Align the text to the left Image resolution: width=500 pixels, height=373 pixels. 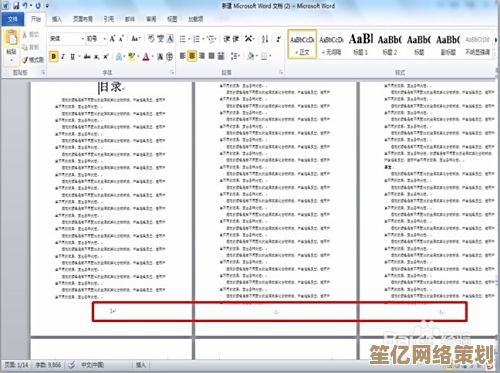(182, 56)
